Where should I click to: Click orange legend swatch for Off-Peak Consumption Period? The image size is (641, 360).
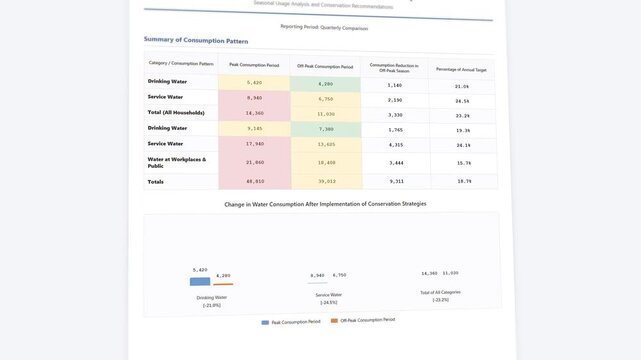(x=334, y=321)
